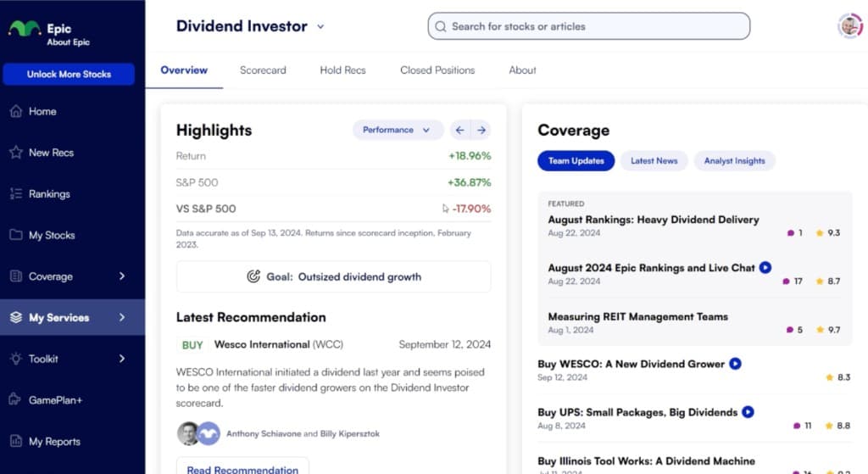Click the New Recs star icon

pyautogui.click(x=16, y=153)
